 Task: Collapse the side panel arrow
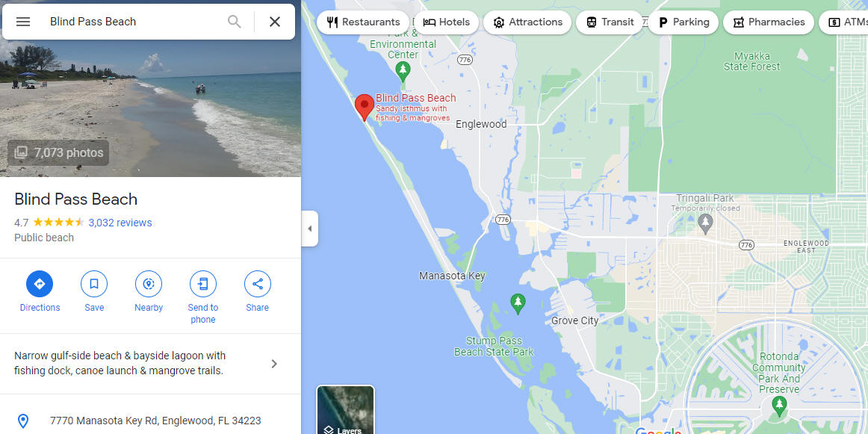(x=309, y=229)
